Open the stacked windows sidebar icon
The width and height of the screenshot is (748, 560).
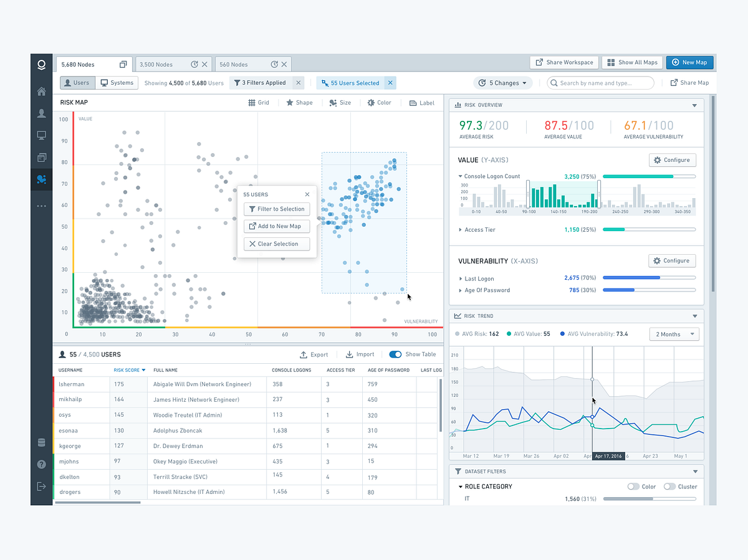[x=42, y=158]
